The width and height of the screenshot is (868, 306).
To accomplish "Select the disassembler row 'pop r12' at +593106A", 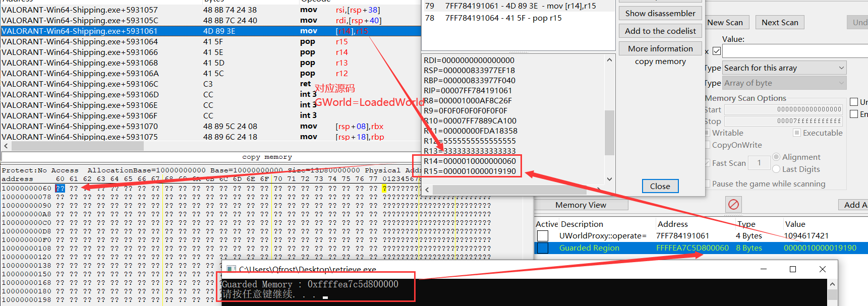I will click(x=211, y=73).
